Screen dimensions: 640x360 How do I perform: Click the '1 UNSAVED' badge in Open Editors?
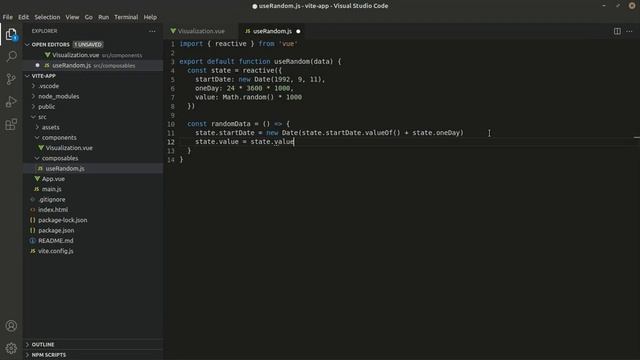pyautogui.click(x=88, y=44)
